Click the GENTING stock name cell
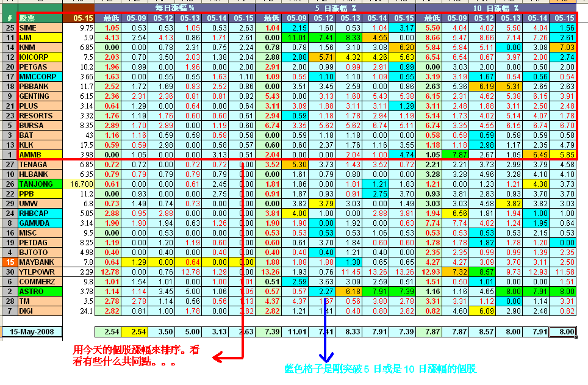Image resolution: width=588 pixels, height=385 pixels. pos(40,96)
